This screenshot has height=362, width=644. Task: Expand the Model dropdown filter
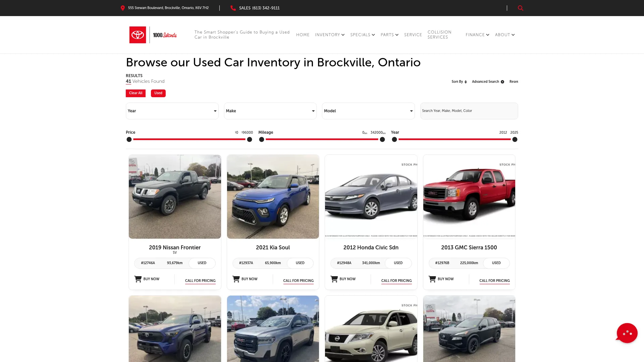pos(368,111)
